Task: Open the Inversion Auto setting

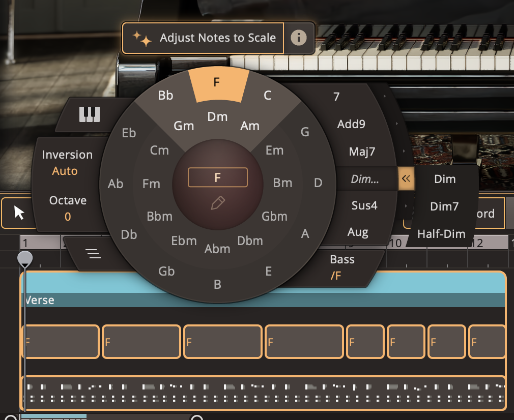Action: (x=67, y=163)
